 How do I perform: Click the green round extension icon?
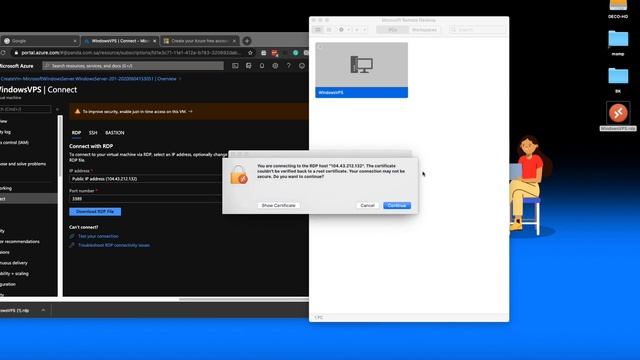[x=296, y=53]
